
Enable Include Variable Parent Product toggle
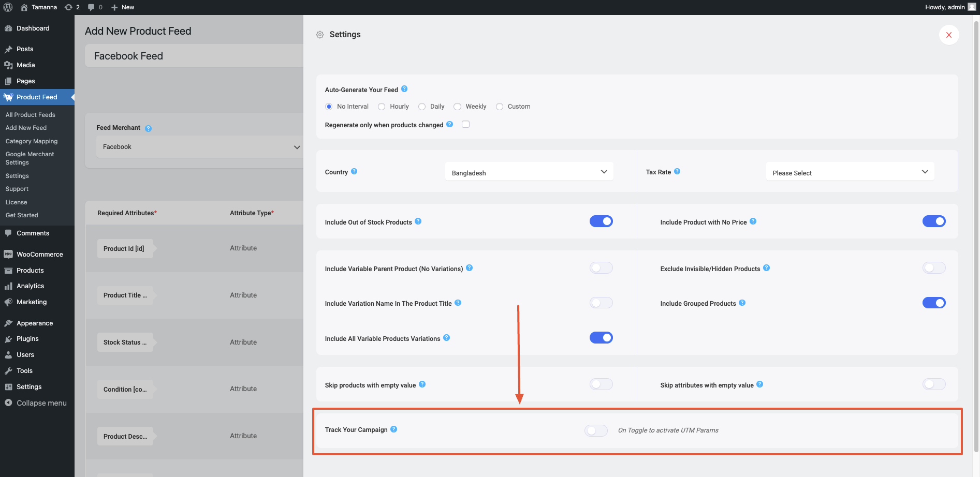click(x=601, y=268)
